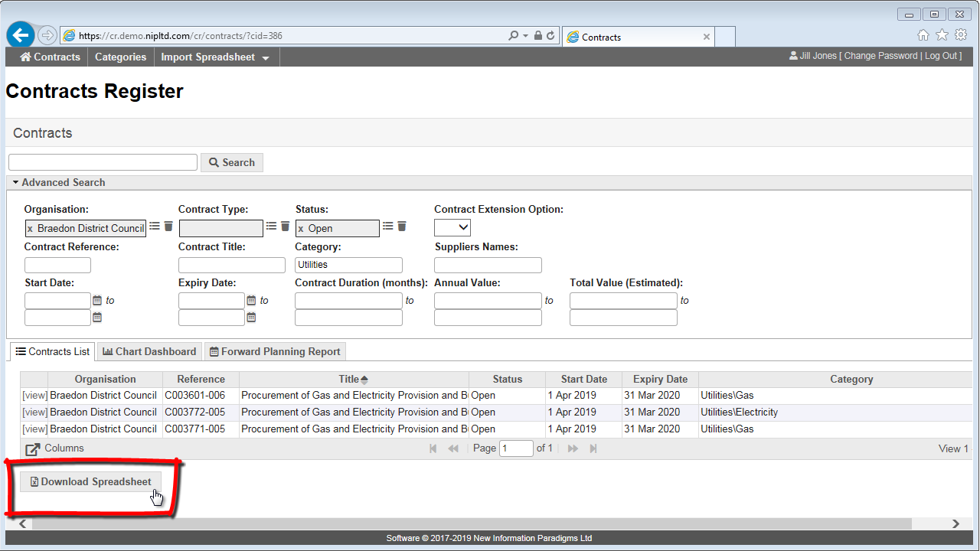This screenshot has width=980, height=551.
Task: Expand the Import Spreadsheet menu
Action: click(214, 57)
